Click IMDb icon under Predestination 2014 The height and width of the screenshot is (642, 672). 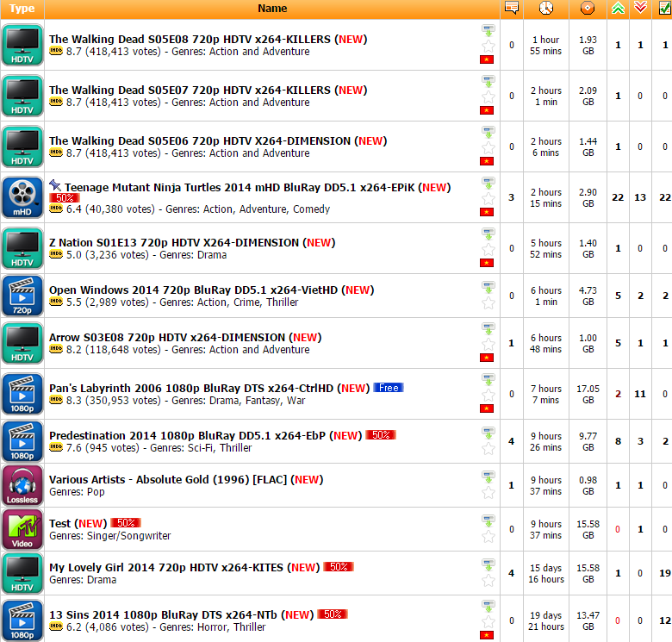[56, 447]
